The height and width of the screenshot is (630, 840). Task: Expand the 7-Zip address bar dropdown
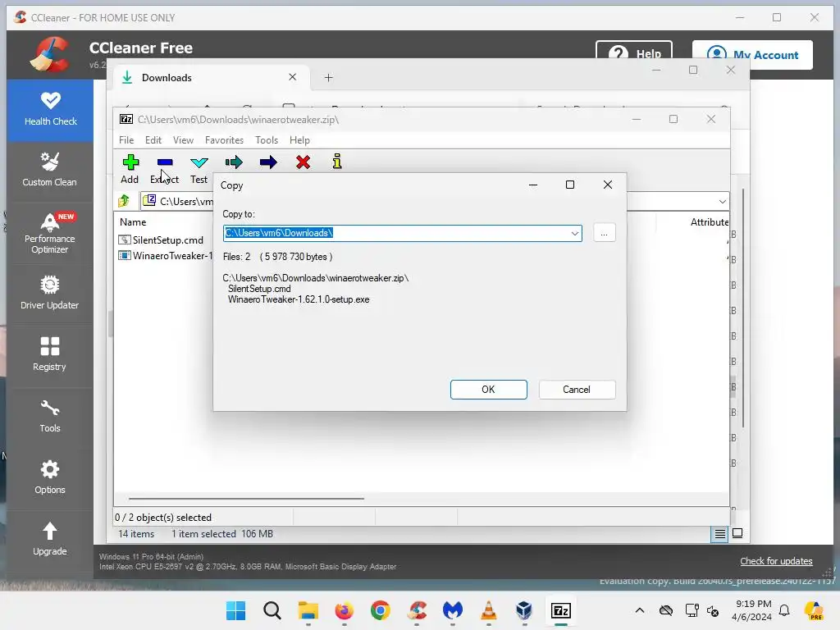pos(722,202)
